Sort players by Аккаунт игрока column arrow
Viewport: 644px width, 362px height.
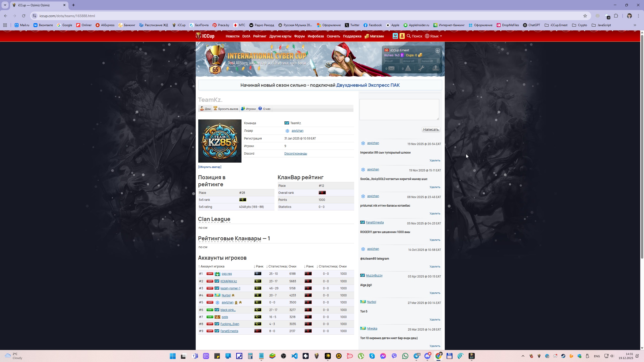199,266
